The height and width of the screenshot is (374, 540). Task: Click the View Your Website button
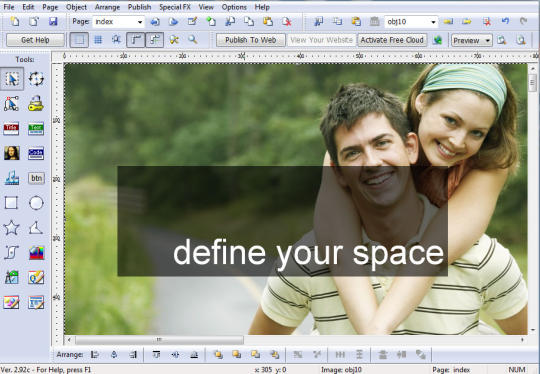321,40
